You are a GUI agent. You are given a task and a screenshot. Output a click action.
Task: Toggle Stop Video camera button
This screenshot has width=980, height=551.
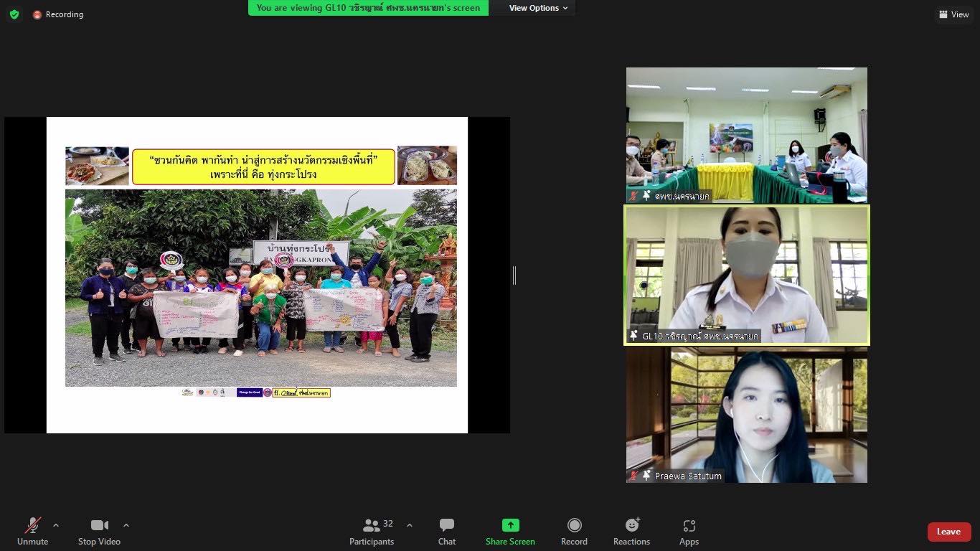[x=99, y=525]
